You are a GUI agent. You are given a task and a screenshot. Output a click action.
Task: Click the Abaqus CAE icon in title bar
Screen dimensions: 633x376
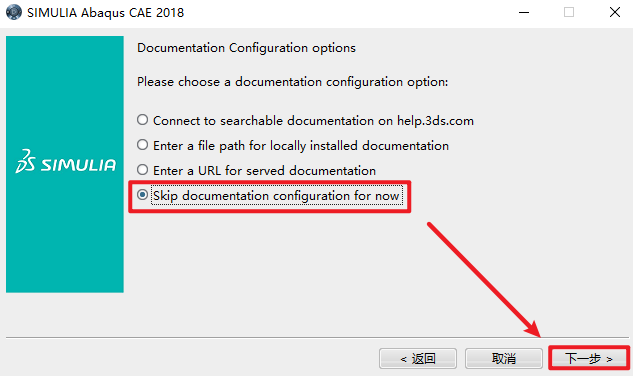[x=14, y=12]
